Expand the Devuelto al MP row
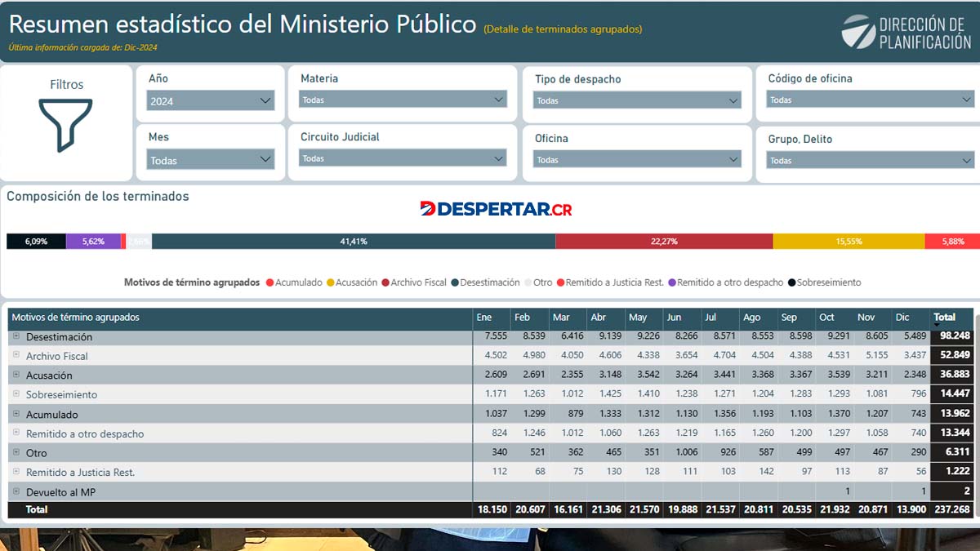 [x=16, y=491]
